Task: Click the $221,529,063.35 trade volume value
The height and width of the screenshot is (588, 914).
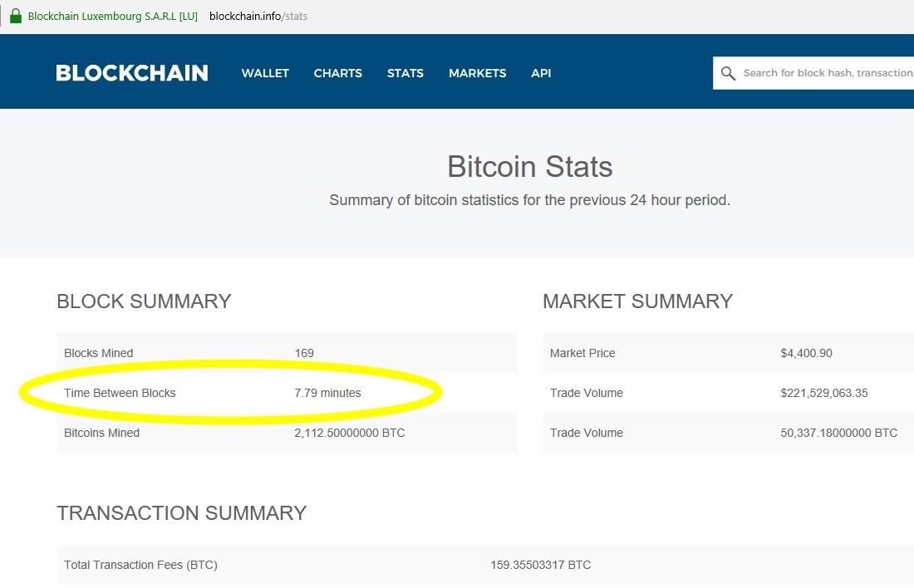Action: tap(824, 393)
